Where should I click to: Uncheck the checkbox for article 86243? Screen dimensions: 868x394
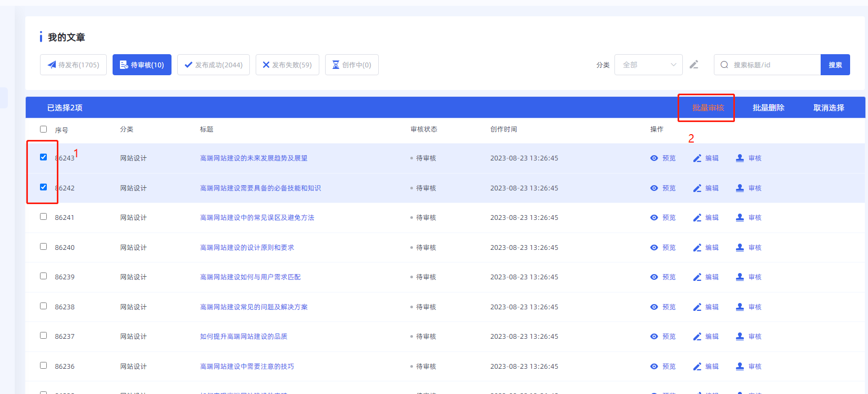(x=43, y=157)
